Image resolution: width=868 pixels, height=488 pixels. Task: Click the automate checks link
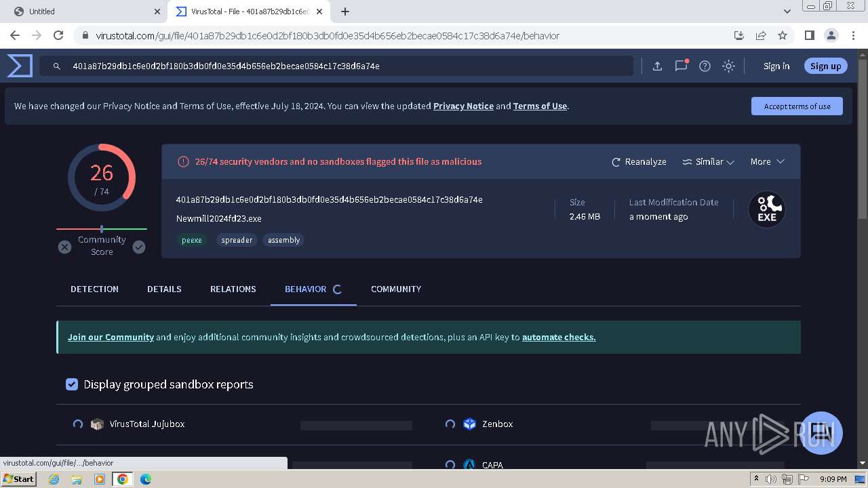pyautogui.click(x=559, y=337)
